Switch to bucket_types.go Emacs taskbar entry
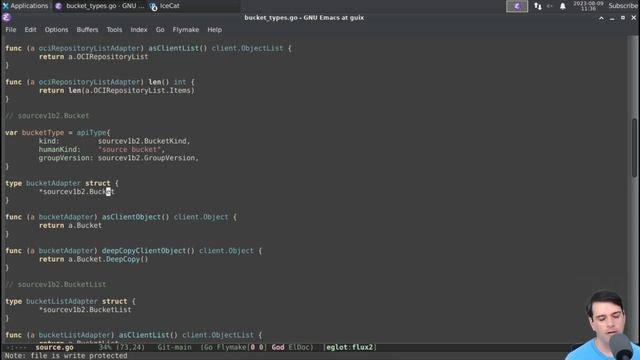640x360 pixels. click(100, 6)
